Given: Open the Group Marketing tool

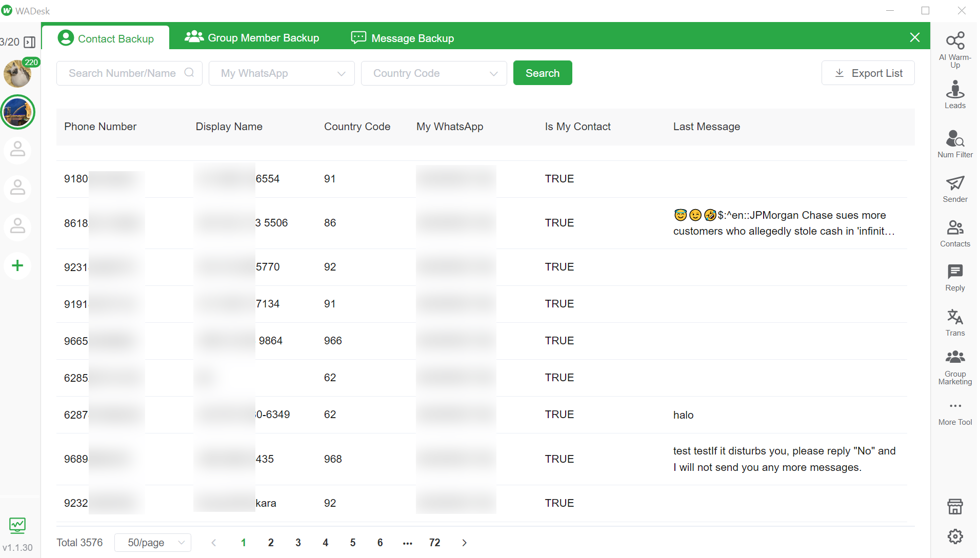Looking at the screenshot, I should tap(954, 366).
